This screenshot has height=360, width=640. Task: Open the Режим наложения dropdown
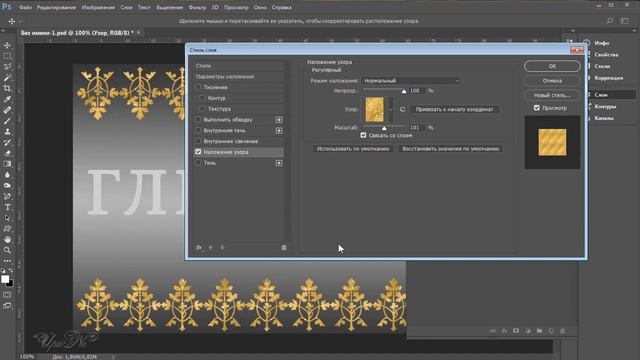[411, 81]
